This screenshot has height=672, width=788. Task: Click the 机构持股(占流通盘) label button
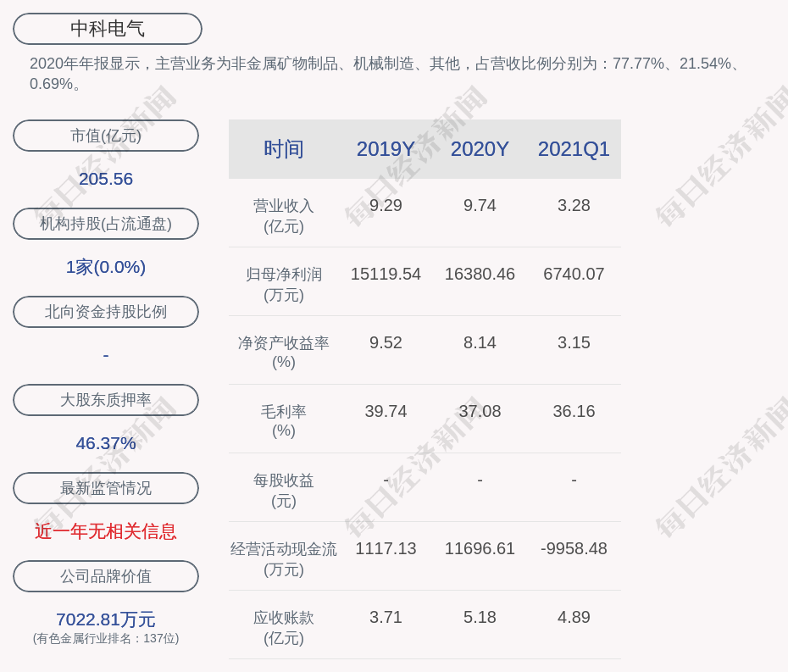106,224
